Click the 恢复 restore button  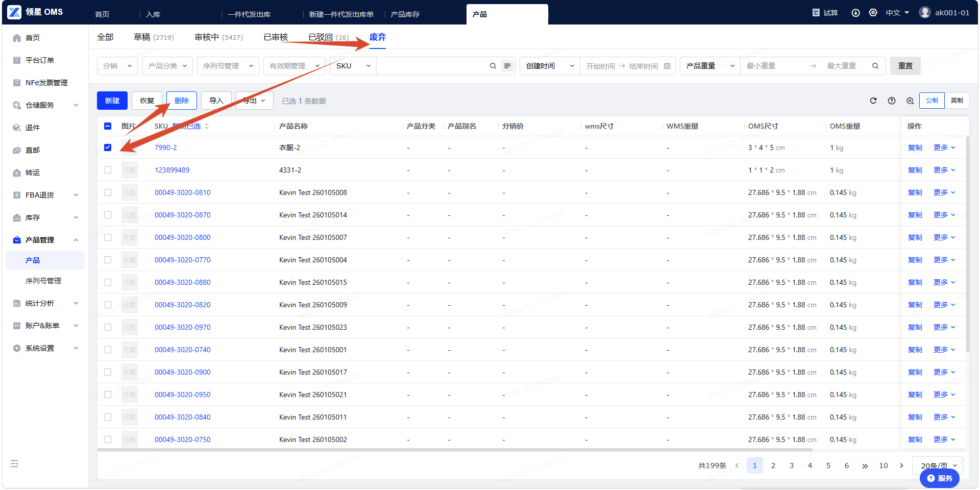(x=147, y=101)
